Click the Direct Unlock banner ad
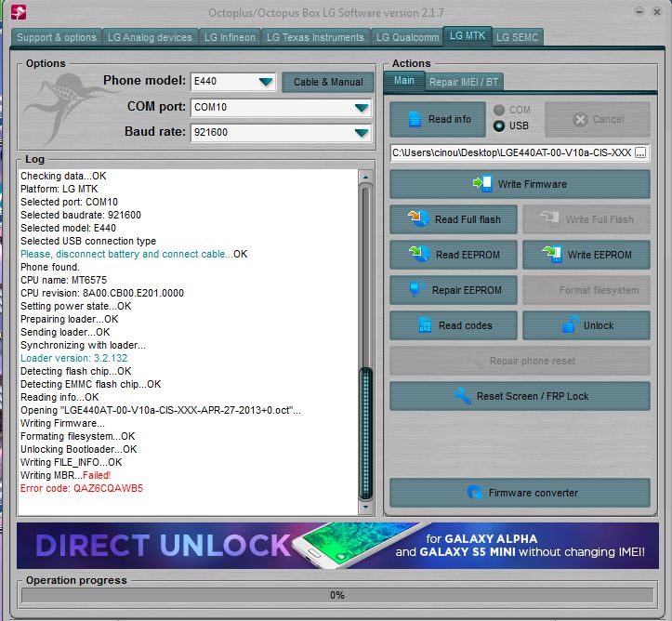The width and height of the screenshot is (672, 621). tap(337, 545)
